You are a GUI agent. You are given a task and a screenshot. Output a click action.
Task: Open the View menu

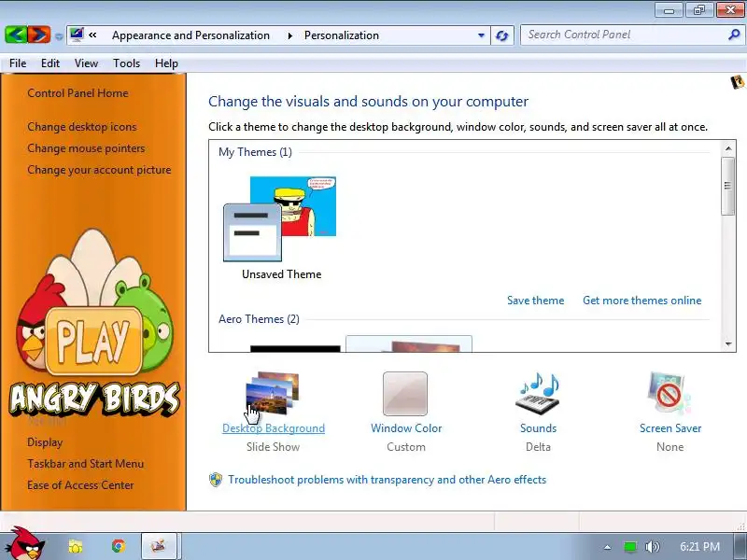click(86, 63)
